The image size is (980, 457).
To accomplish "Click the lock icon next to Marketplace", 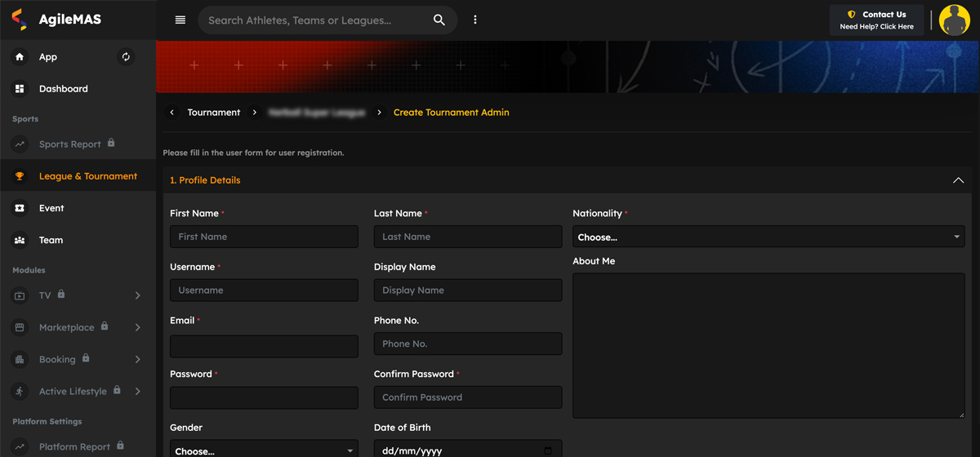I will point(105,326).
